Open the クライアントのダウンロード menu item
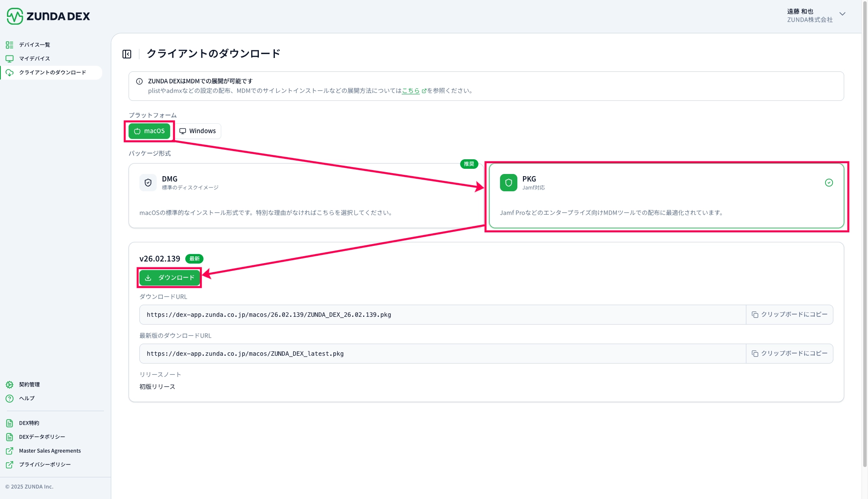 click(52, 73)
